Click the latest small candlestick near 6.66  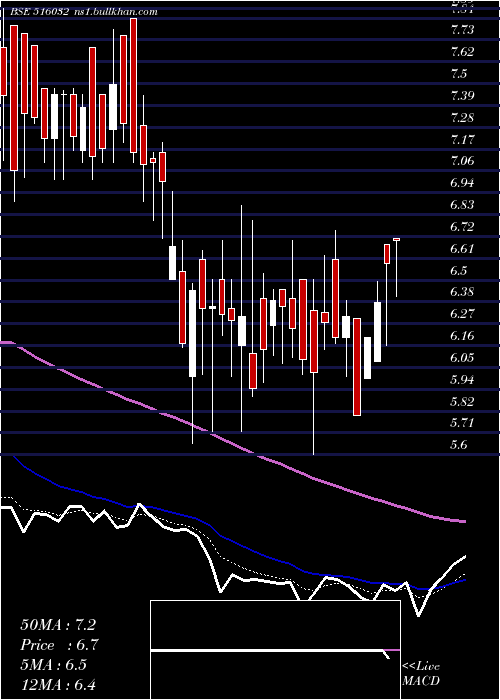(x=396, y=240)
